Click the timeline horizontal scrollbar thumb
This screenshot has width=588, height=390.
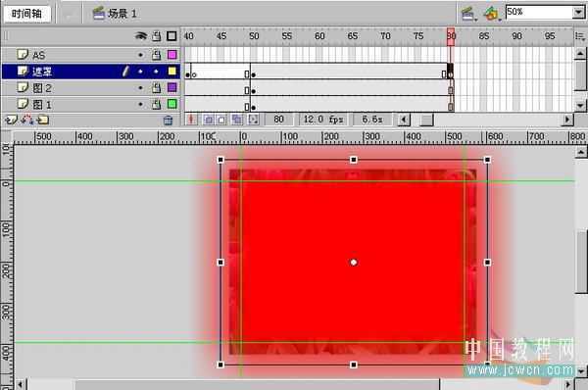[x=426, y=120]
